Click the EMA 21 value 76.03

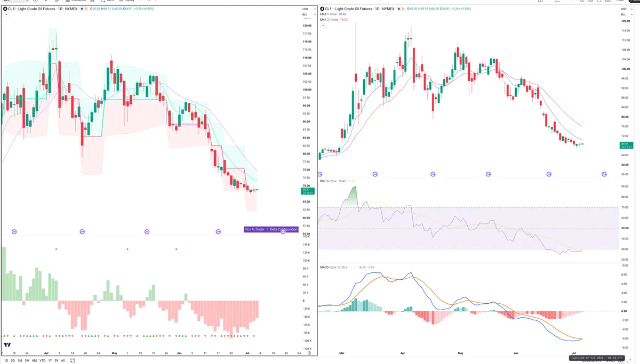click(x=345, y=20)
